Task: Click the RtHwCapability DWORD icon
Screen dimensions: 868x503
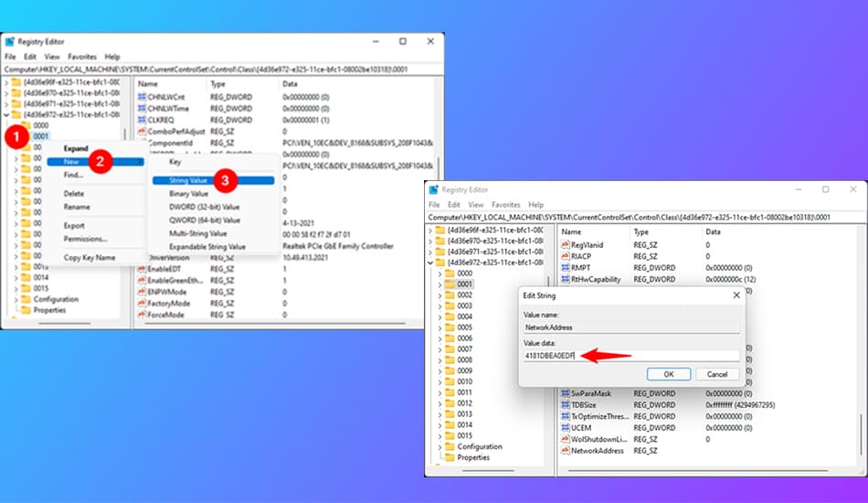Action: tap(566, 279)
